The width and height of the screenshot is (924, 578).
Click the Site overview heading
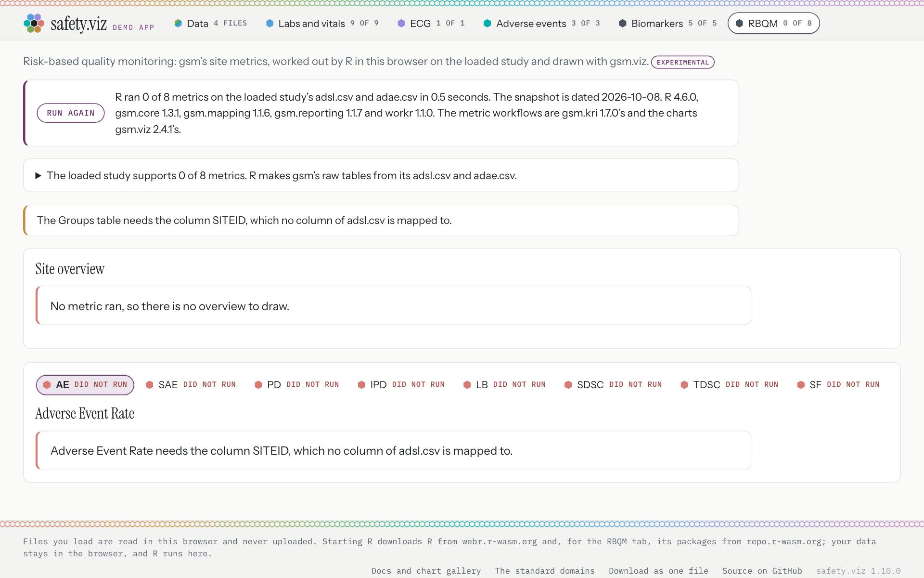coord(70,269)
